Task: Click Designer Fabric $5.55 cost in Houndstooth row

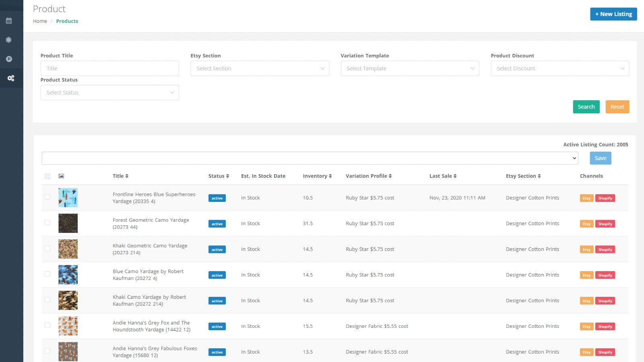Action: pyautogui.click(x=377, y=326)
